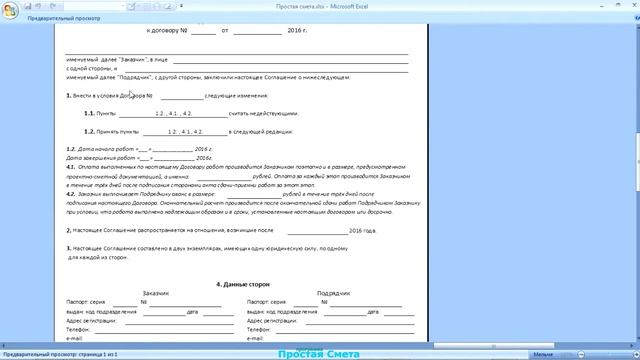Click the 'Заказчик' column heading

tap(156, 293)
